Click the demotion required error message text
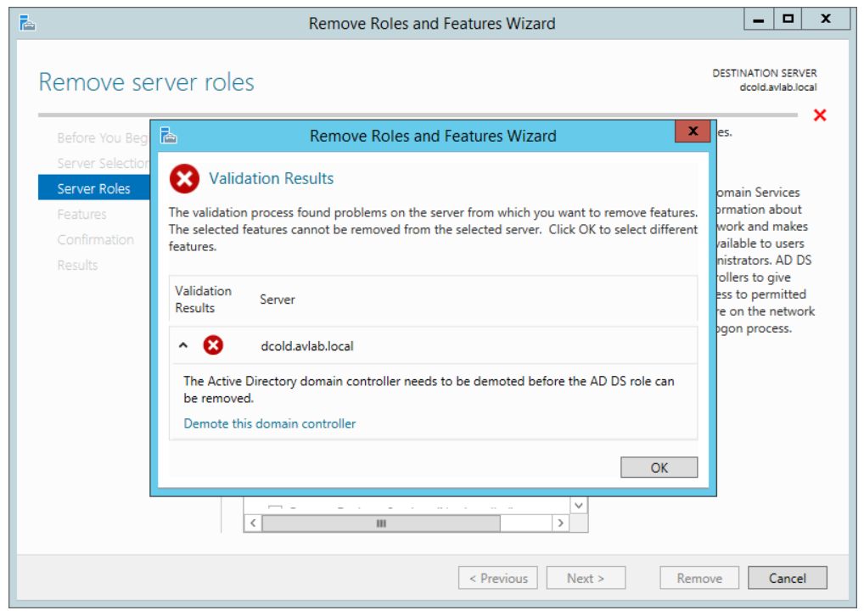Viewport: 864px width, 616px height. 429,389
